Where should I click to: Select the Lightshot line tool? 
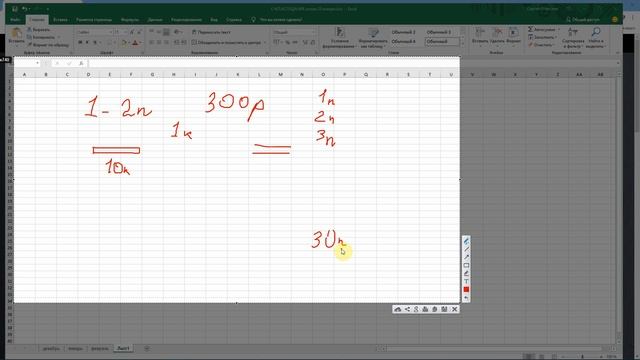pyautogui.click(x=466, y=249)
